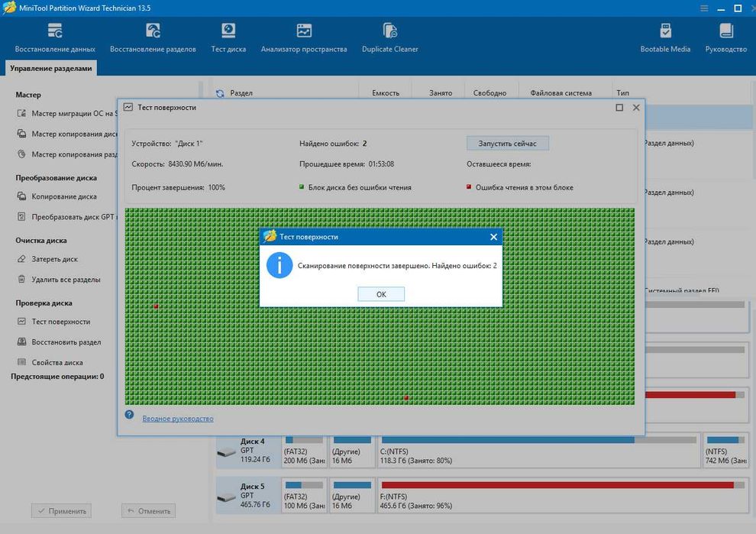Click the help question mark icon
Viewport: 756px width, 534px height.
pyautogui.click(x=129, y=414)
